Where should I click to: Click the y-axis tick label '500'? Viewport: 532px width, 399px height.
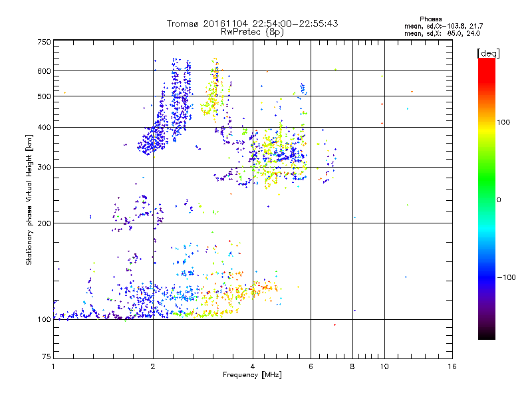[x=44, y=96]
